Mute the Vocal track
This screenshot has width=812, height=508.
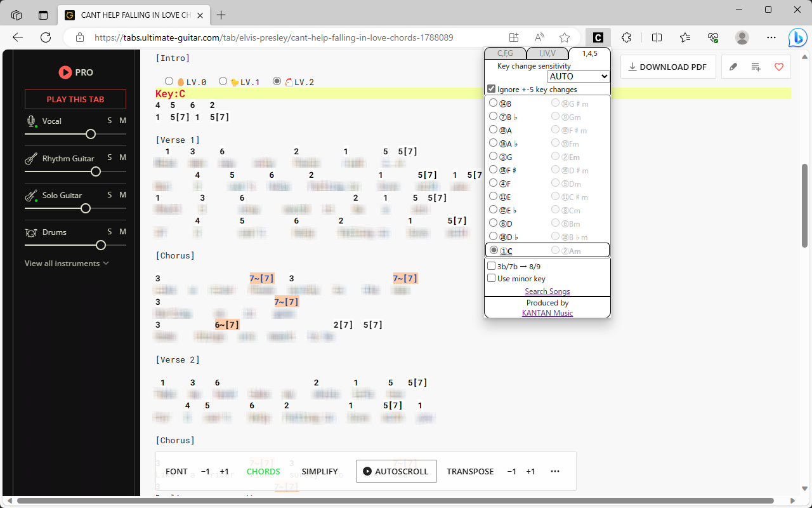coord(123,121)
